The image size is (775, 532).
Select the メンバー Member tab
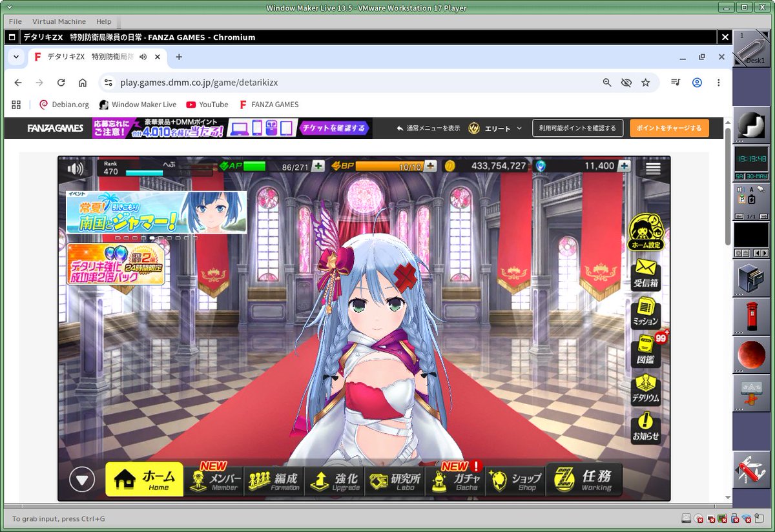(214, 480)
